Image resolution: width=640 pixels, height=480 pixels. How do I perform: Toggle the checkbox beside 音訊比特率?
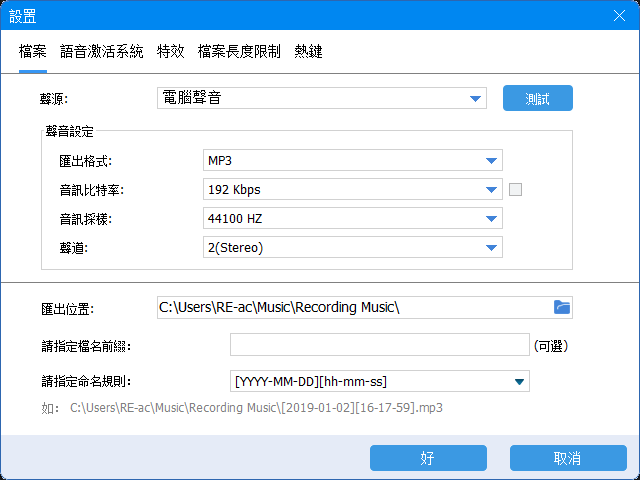click(515, 189)
